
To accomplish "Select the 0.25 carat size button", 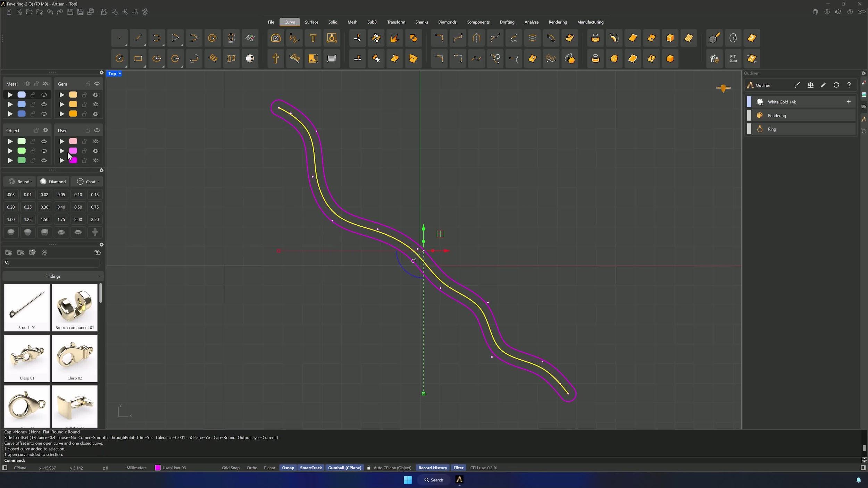I will tap(28, 207).
